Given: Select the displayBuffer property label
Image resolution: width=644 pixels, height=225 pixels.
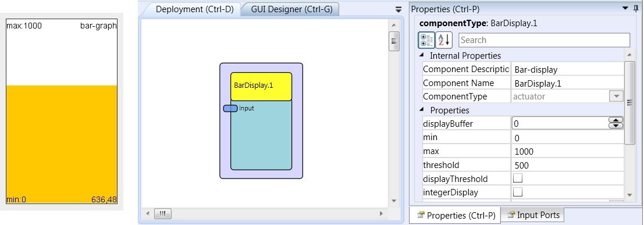Looking at the screenshot, I should coord(448,124).
